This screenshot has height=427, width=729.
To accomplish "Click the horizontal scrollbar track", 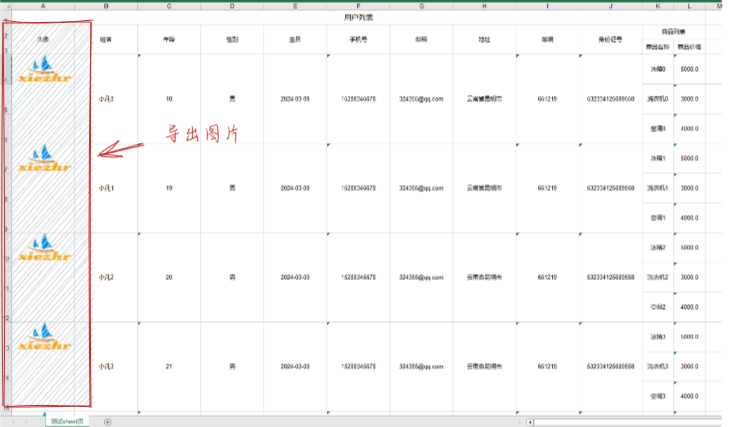I will (x=620, y=421).
